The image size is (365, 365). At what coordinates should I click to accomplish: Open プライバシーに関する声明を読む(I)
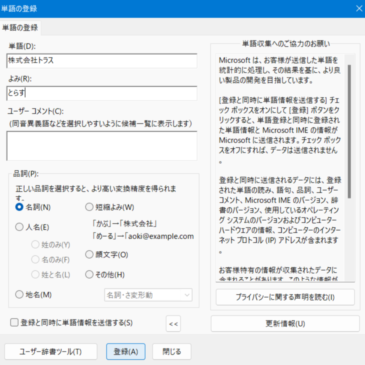click(285, 297)
